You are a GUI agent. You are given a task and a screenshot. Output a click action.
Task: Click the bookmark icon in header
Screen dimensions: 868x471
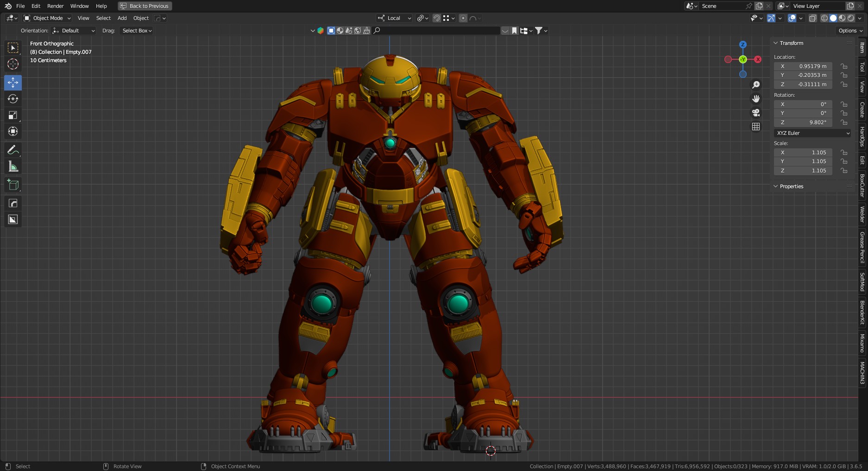coord(514,31)
